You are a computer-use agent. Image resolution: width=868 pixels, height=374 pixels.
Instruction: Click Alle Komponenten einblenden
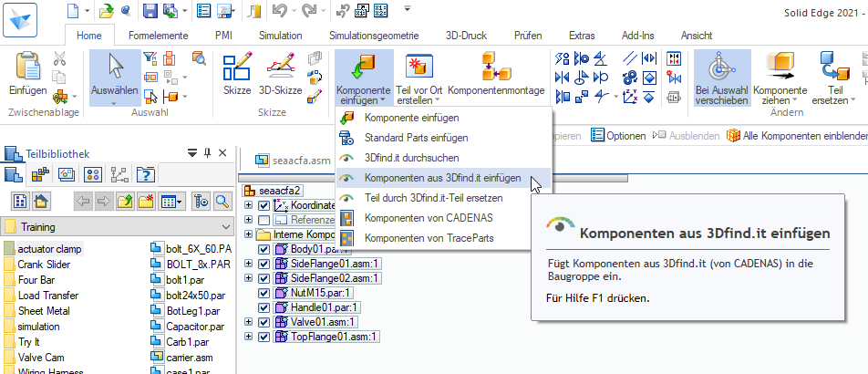(x=796, y=136)
